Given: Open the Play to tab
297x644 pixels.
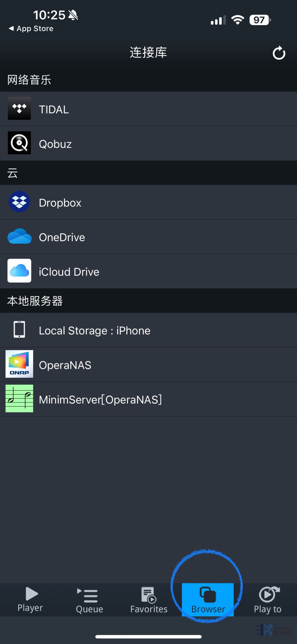Looking at the screenshot, I should pyautogui.click(x=268, y=600).
